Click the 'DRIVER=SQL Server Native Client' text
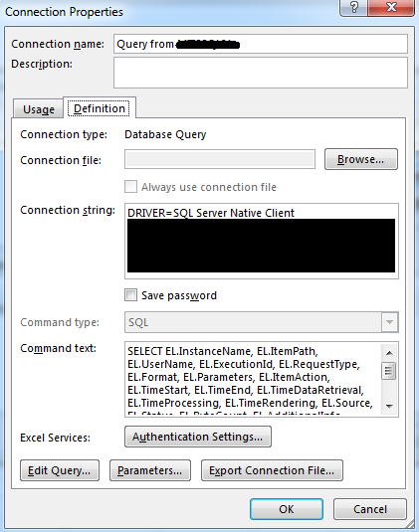 (211, 213)
